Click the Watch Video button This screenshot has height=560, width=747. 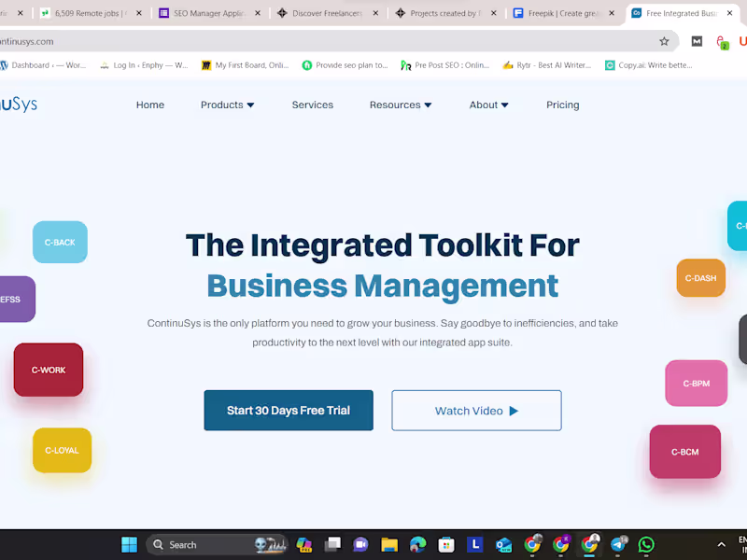point(476,410)
